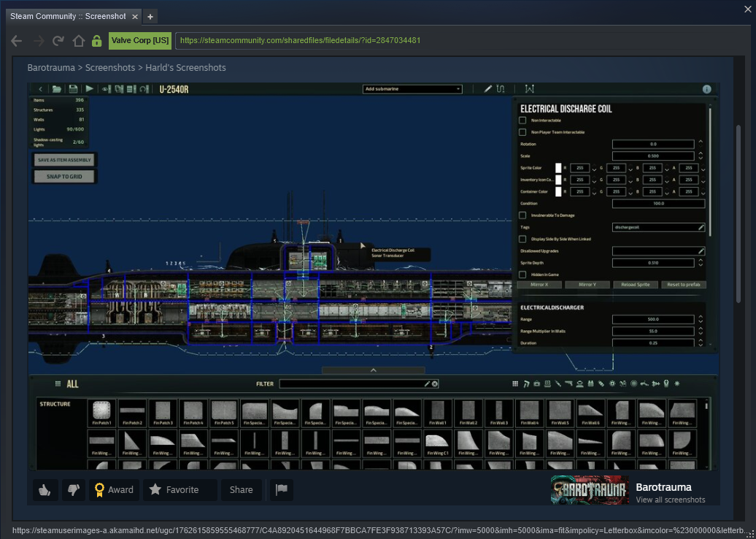Click the Reset to prefab button

coord(684,285)
